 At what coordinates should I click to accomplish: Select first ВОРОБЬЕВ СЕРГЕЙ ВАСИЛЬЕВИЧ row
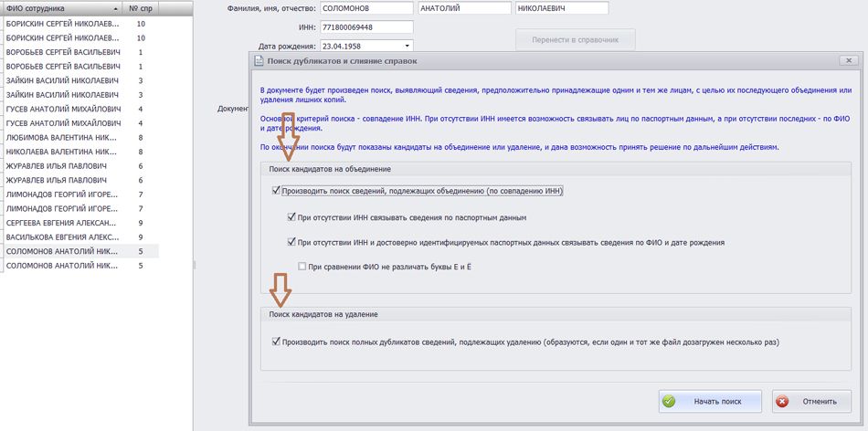79,52
